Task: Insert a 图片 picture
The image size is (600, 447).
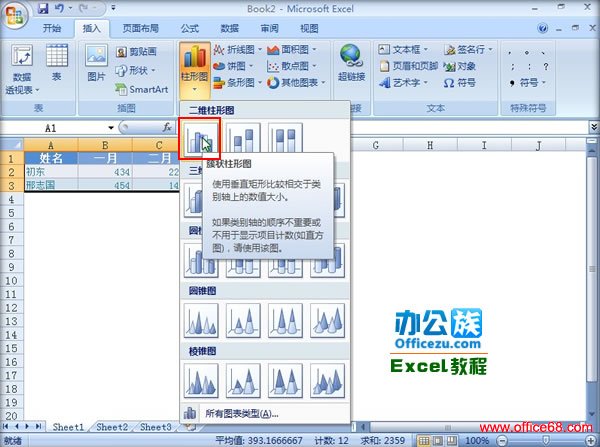Action: [96, 63]
